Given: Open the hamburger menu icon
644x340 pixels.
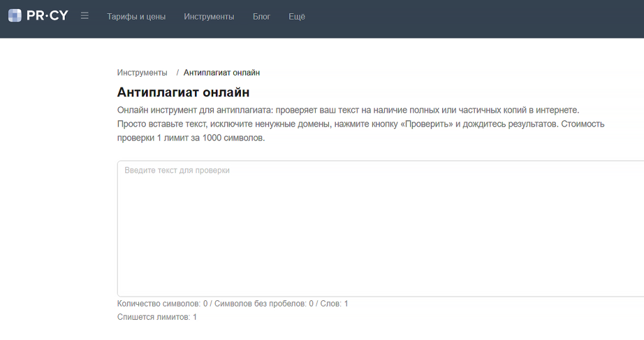Looking at the screenshot, I should point(85,16).
